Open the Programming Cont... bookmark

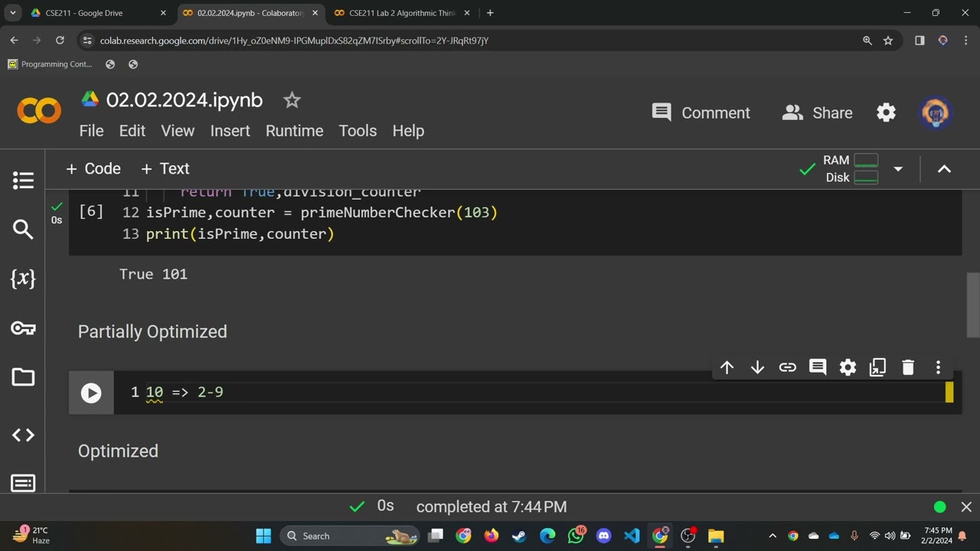click(50, 64)
